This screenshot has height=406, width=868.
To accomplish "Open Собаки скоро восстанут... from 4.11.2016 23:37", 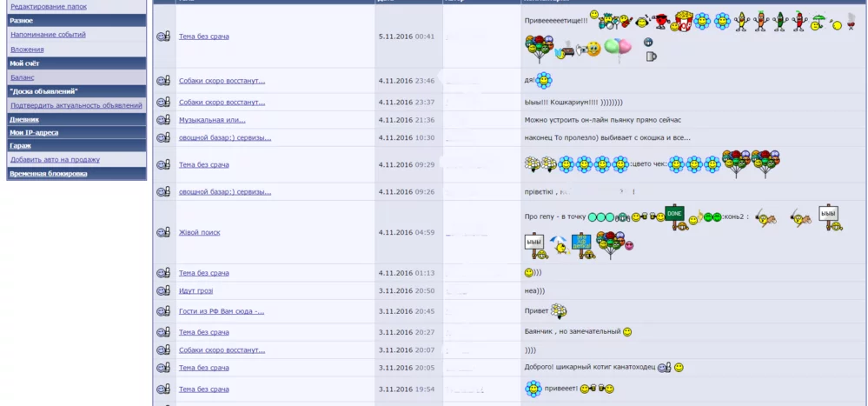I will pos(222,103).
